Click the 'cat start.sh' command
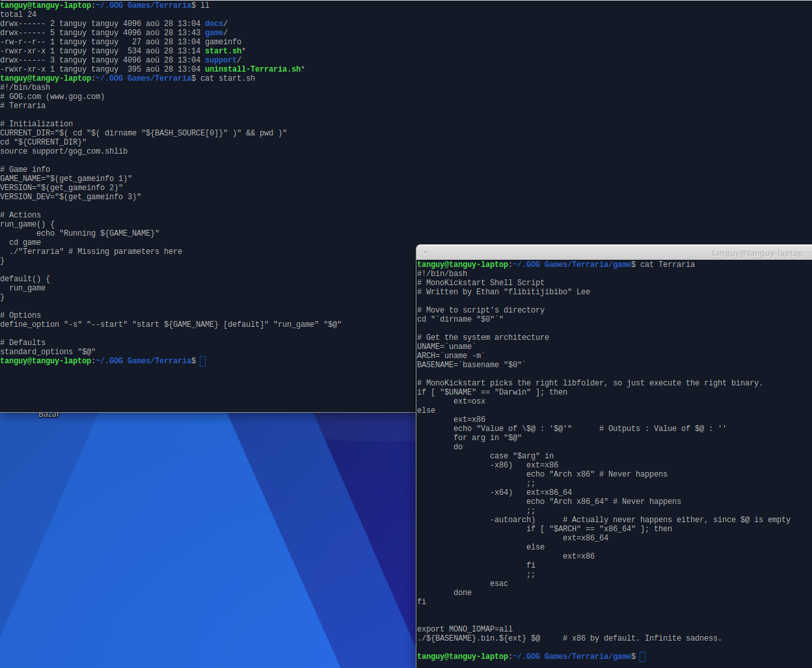The height and width of the screenshot is (668, 812). click(x=228, y=78)
